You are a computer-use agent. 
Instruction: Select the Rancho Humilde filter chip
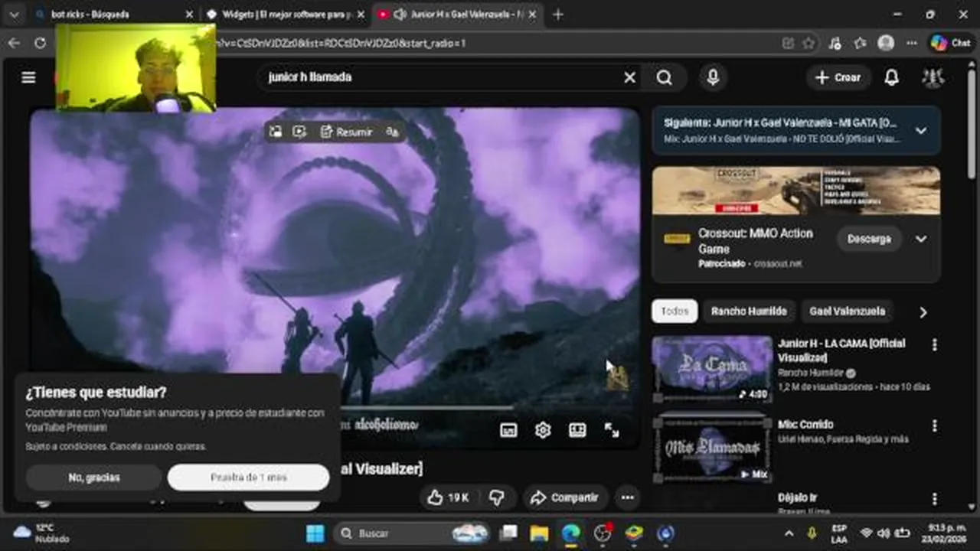pyautogui.click(x=749, y=311)
